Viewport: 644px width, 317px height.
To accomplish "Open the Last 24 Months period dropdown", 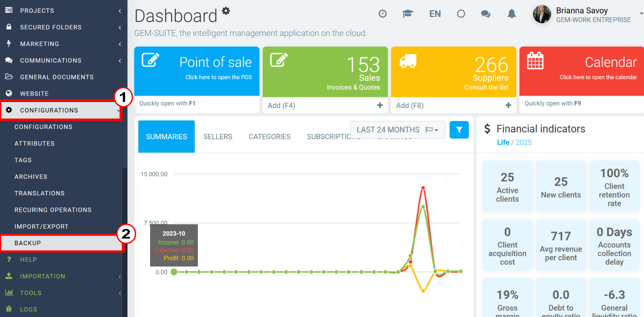I will [397, 130].
